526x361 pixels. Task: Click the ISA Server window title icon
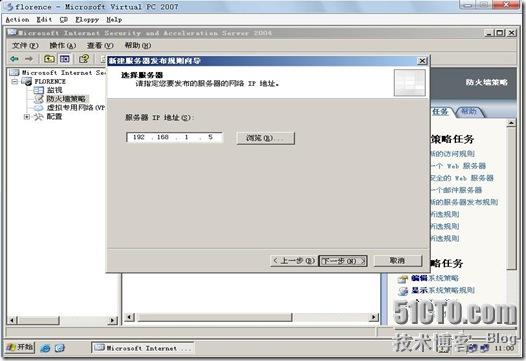pos(12,33)
